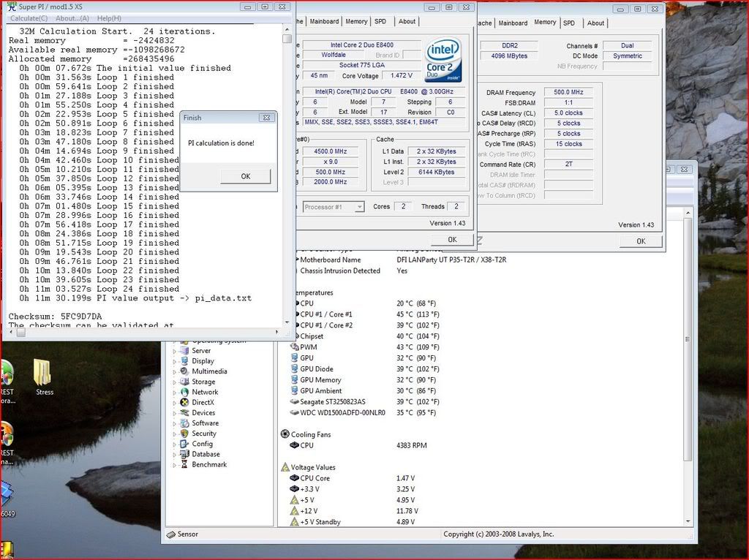The height and width of the screenshot is (560, 749).
Task: Click OK in the CPU-Z window showing DRAM Frequency
Action: coord(641,241)
